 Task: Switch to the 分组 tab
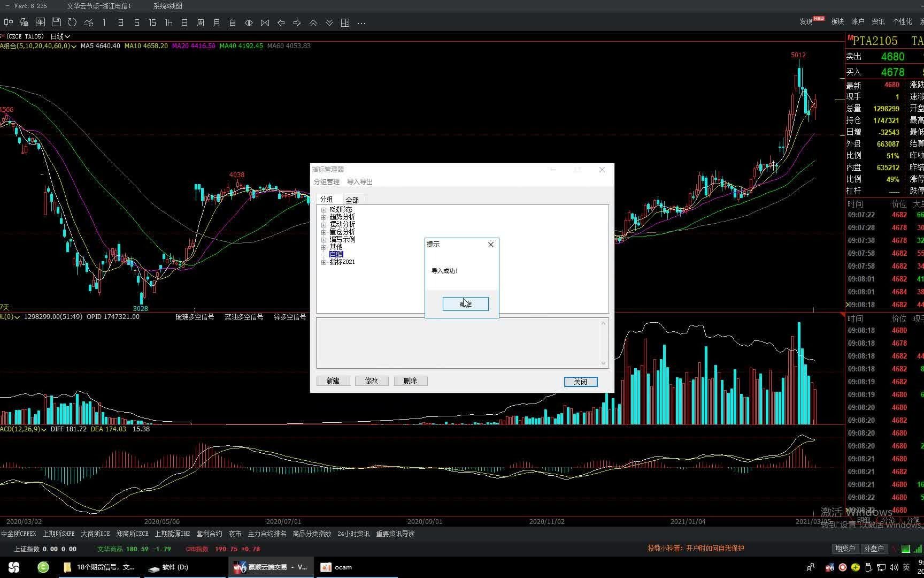coord(327,199)
